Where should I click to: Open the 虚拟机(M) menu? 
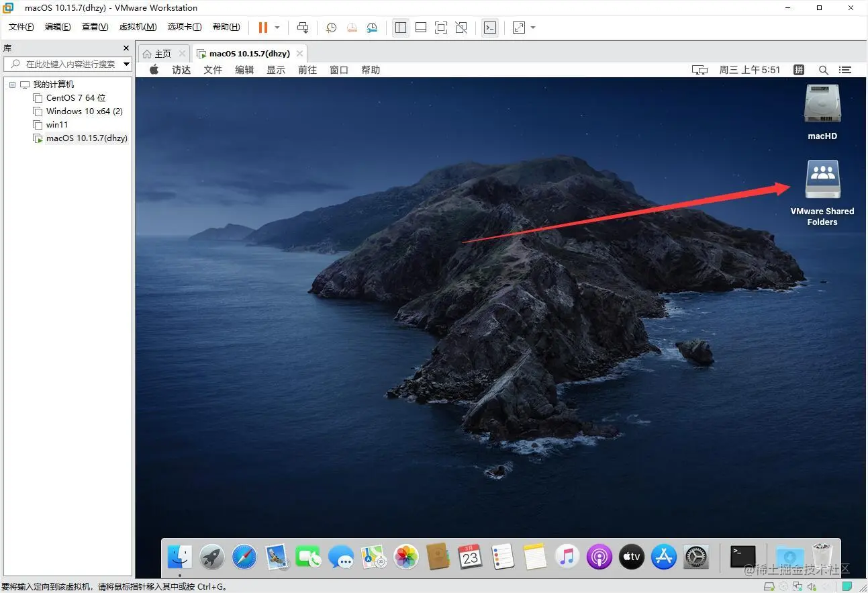click(x=137, y=27)
